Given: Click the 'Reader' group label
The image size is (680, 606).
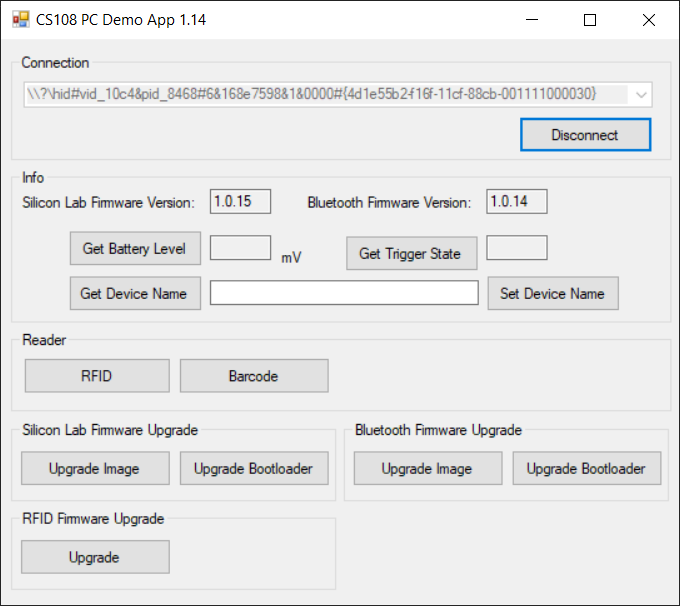Looking at the screenshot, I should click(44, 340).
